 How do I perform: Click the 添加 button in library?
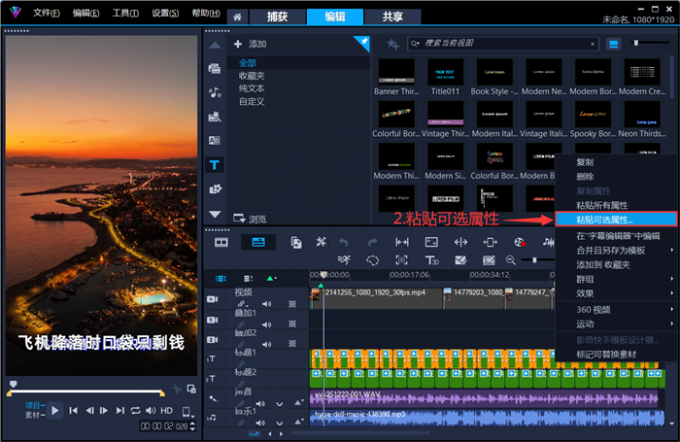(250, 45)
